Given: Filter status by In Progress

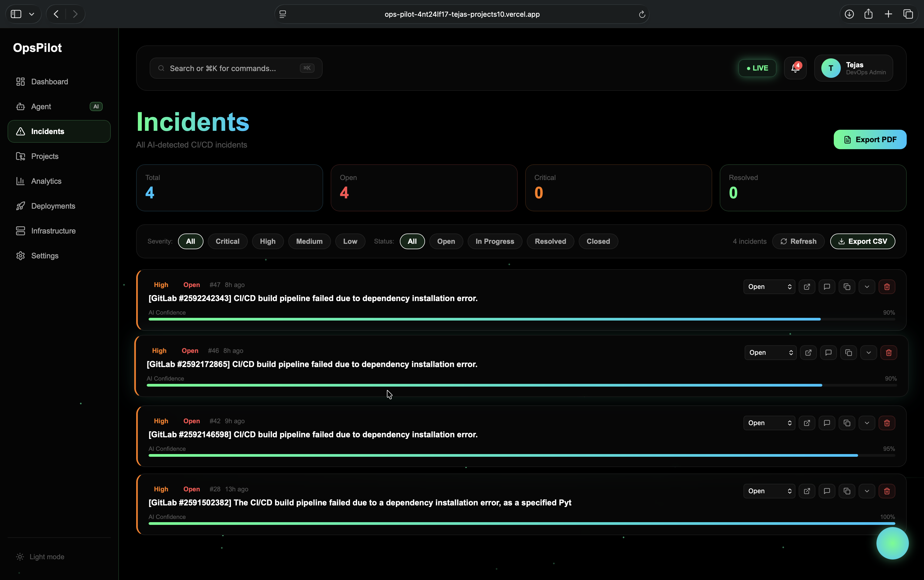Looking at the screenshot, I should tap(495, 241).
